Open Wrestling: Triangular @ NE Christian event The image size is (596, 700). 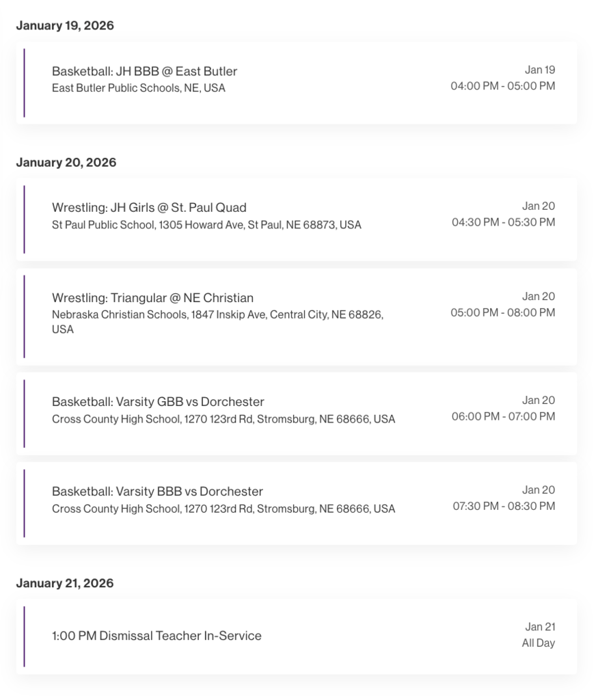[x=152, y=298]
